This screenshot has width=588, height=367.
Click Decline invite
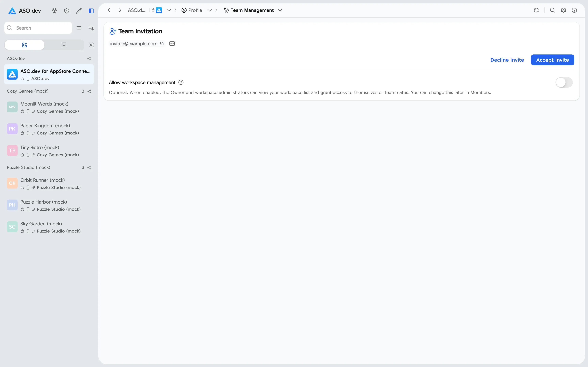(x=507, y=60)
